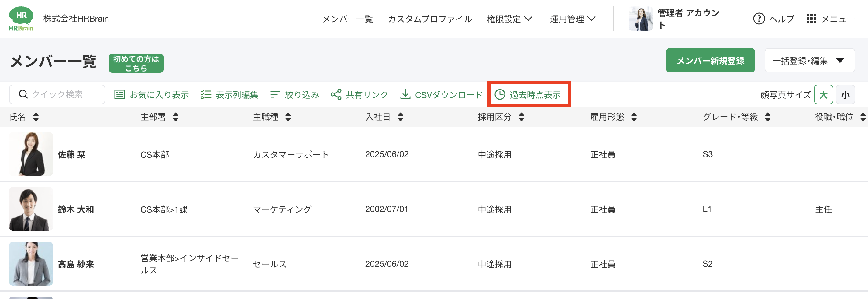Click the shared link icon
This screenshot has height=299, width=868.
[x=336, y=94]
